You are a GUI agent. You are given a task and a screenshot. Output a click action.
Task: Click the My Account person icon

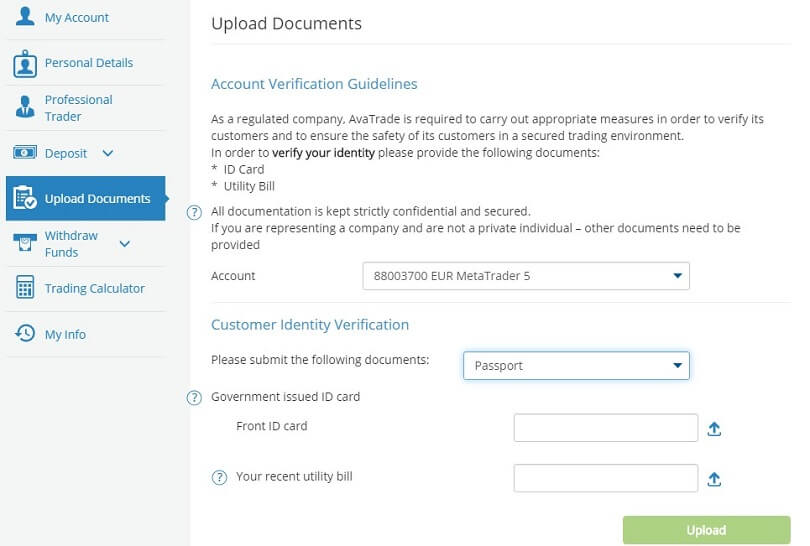click(25, 18)
